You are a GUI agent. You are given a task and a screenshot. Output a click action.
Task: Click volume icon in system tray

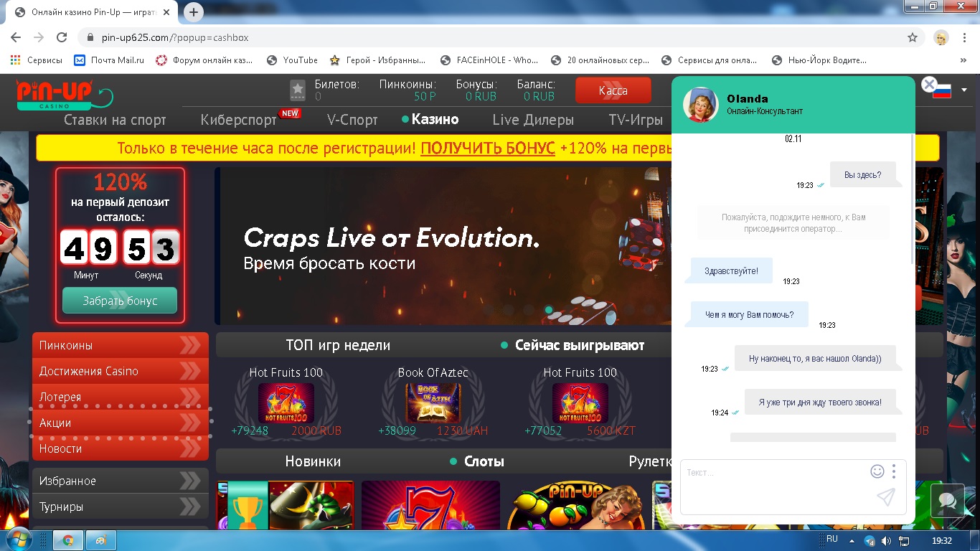pyautogui.click(x=887, y=540)
